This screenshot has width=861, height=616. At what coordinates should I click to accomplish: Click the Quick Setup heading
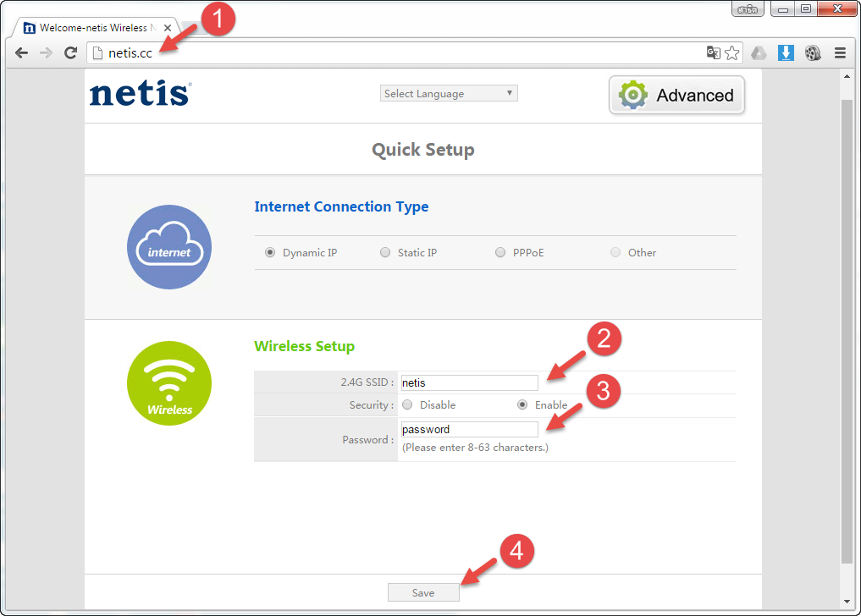click(422, 149)
